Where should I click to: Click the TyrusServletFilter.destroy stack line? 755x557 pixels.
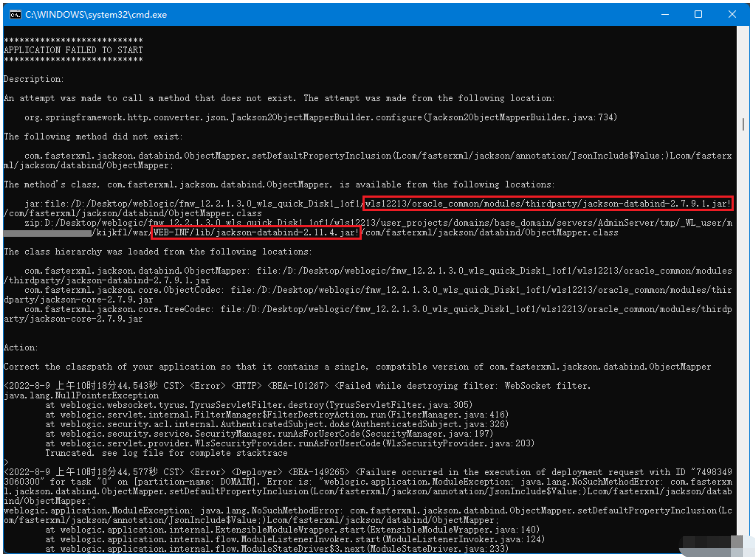(x=259, y=405)
